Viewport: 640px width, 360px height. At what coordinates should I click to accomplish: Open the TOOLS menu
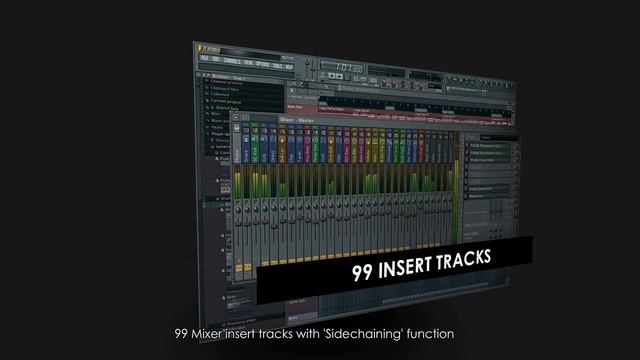click(x=278, y=65)
